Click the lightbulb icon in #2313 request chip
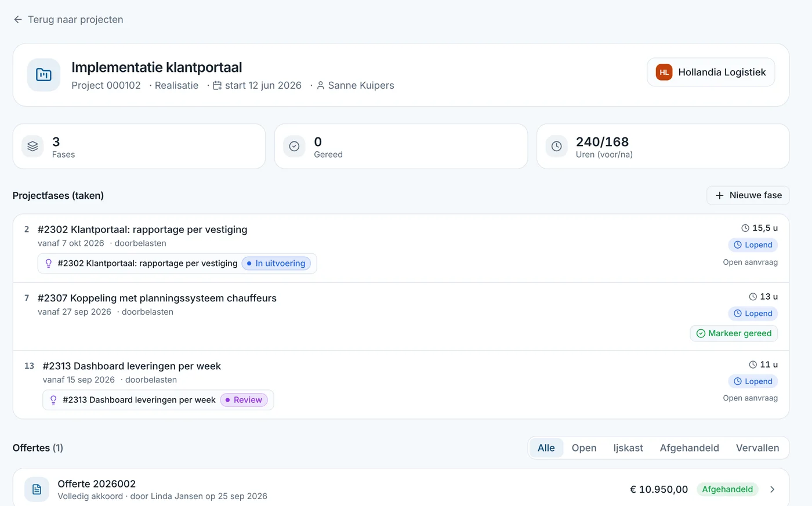The height and width of the screenshot is (506, 812). [x=53, y=400]
